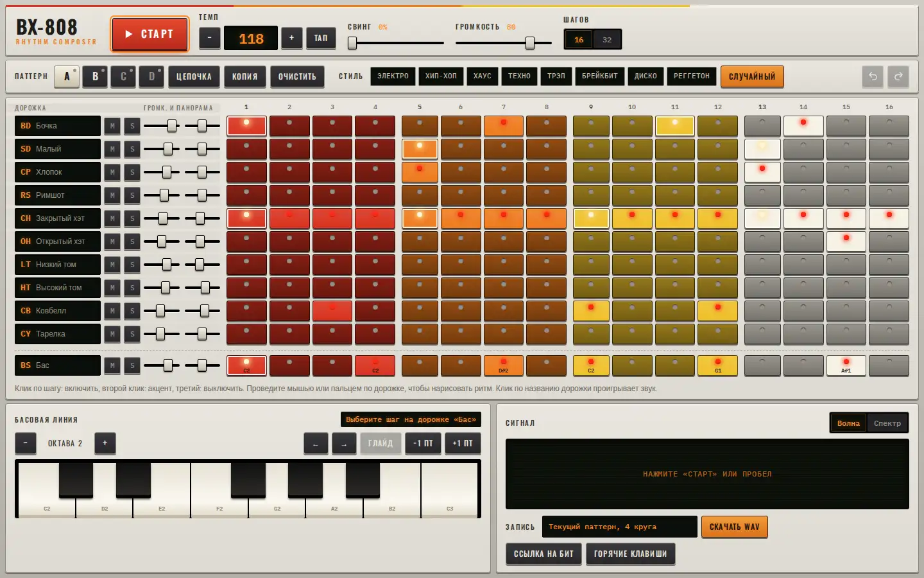Click the undo arrow icon
The width and height of the screenshot is (924, 578).
[x=873, y=76]
